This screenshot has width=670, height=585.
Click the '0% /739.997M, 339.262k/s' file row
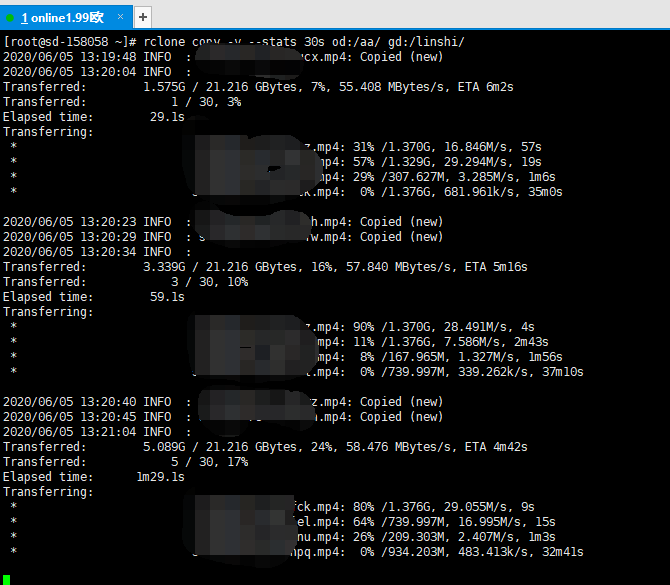click(297, 372)
